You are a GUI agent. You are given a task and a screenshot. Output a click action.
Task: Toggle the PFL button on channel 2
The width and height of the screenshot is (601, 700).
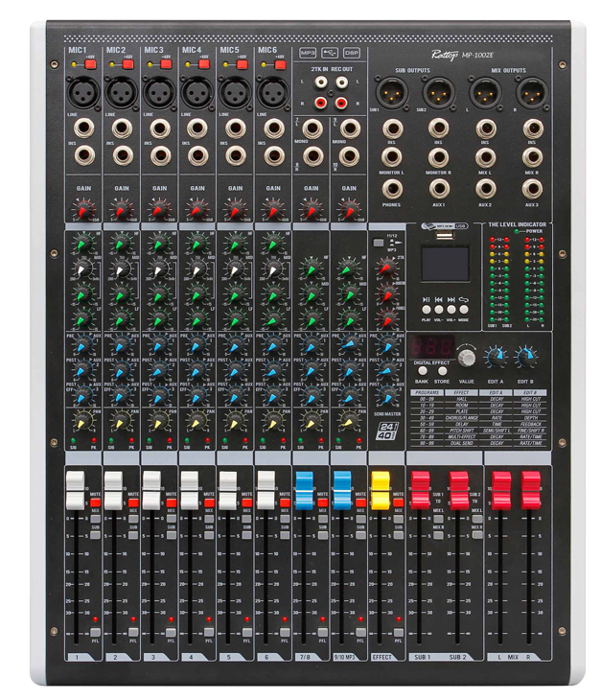pyautogui.click(x=133, y=632)
